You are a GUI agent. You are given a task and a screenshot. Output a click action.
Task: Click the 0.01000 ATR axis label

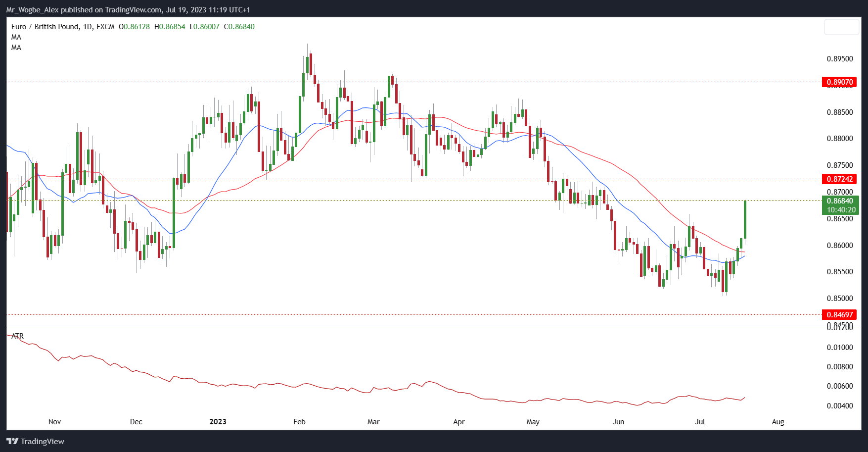840,348
